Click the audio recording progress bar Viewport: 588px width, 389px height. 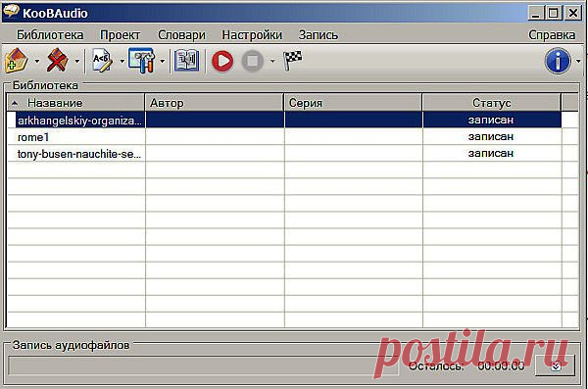pos(203,365)
